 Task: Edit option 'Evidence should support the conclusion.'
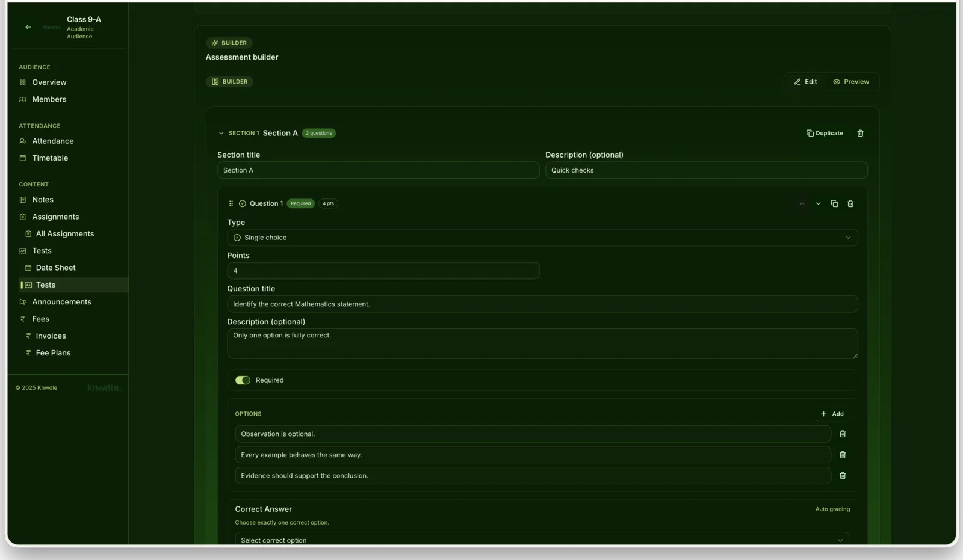533,476
